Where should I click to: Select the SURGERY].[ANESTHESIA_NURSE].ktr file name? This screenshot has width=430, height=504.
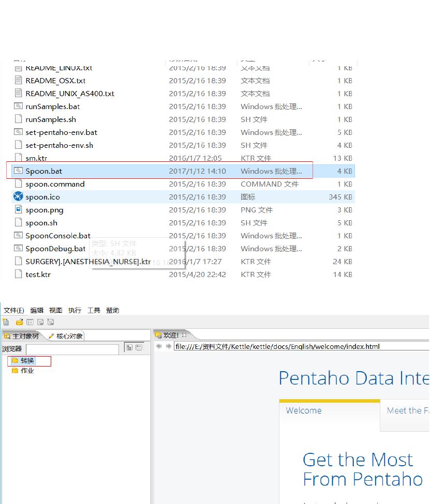click(88, 262)
